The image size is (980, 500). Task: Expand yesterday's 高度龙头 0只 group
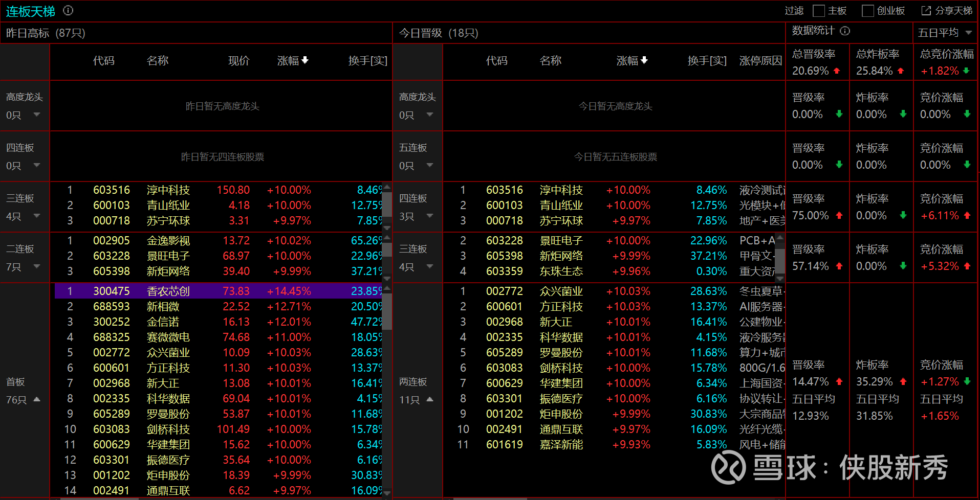coord(37,115)
